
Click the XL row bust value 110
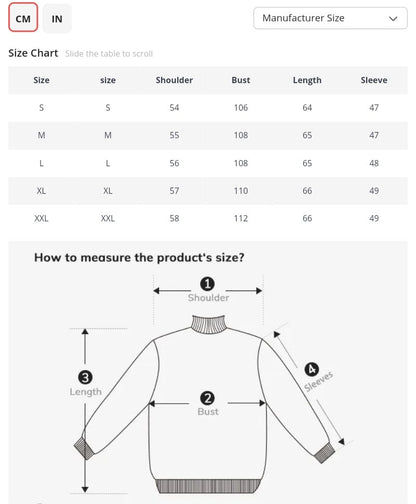pos(241,191)
